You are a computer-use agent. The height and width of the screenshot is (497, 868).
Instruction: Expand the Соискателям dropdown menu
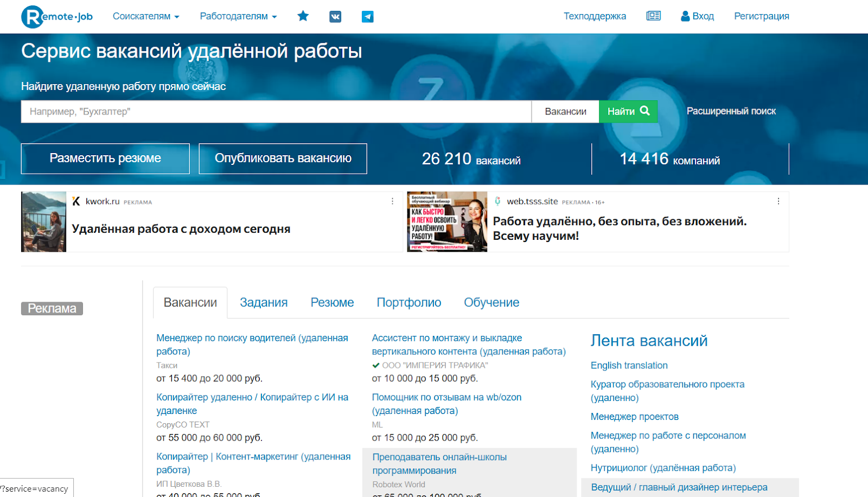click(x=145, y=16)
